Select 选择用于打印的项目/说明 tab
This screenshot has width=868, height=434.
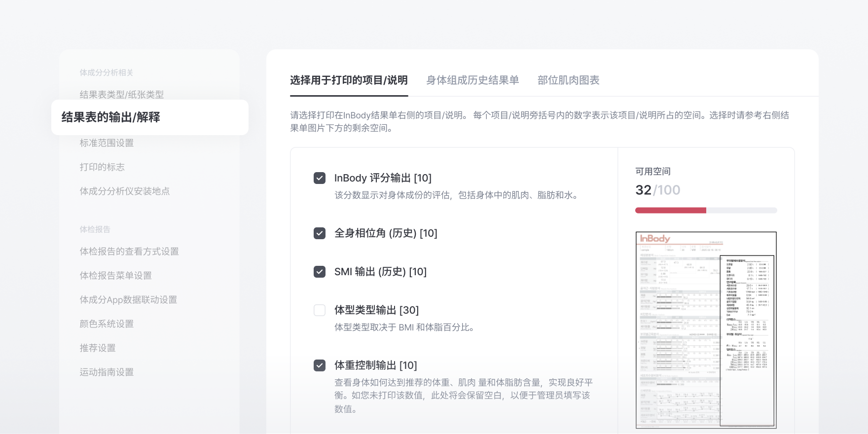(x=349, y=80)
